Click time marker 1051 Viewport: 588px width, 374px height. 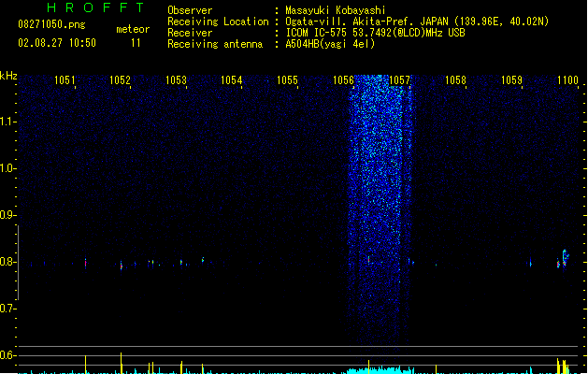coord(65,80)
